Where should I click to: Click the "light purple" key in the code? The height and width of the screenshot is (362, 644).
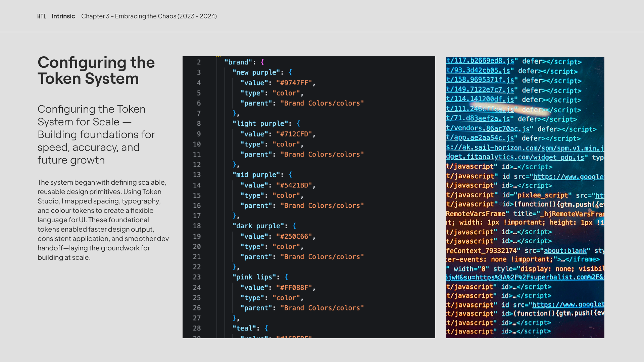[x=260, y=124]
